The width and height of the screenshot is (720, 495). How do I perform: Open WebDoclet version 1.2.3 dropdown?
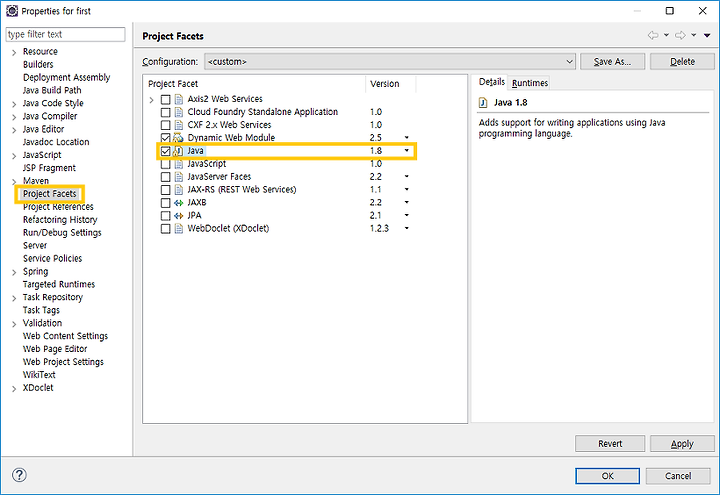[x=406, y=228]
